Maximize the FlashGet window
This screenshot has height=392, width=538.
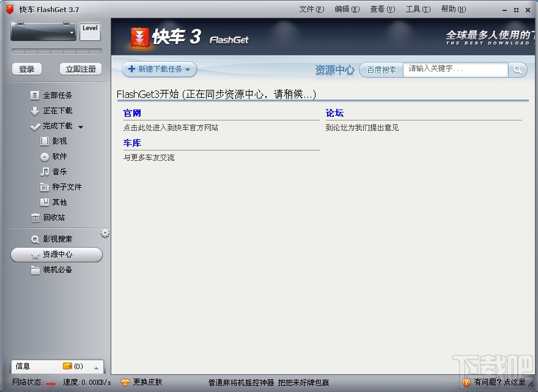(516, 10)
